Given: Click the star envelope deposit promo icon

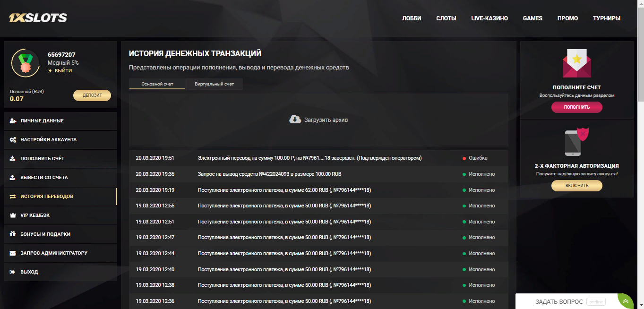Looking at the screenshot, I should [576, 63].
